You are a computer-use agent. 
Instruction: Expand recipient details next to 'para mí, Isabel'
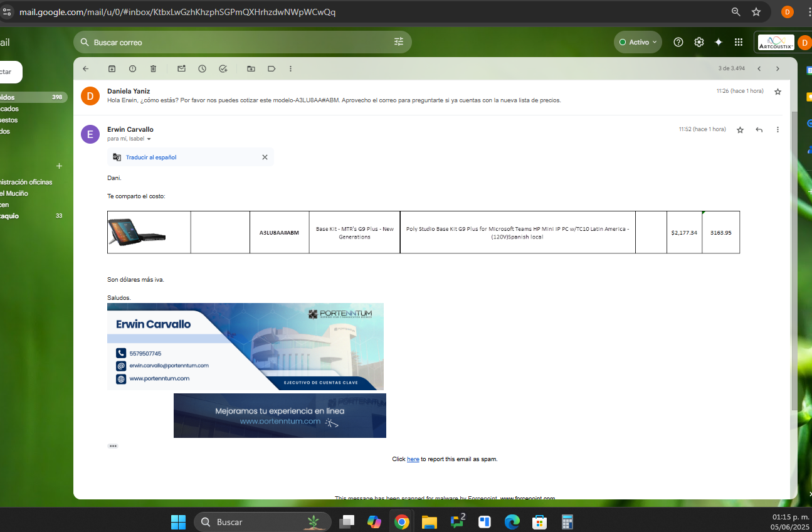[149, 139]
